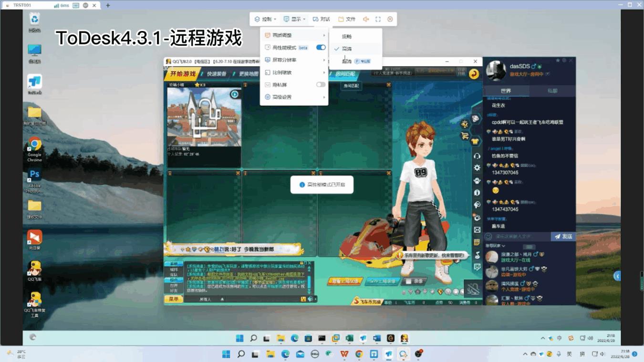Open the T-shirt outfit icon in sidebar
The image size is (644, 362).
[475, 141]
